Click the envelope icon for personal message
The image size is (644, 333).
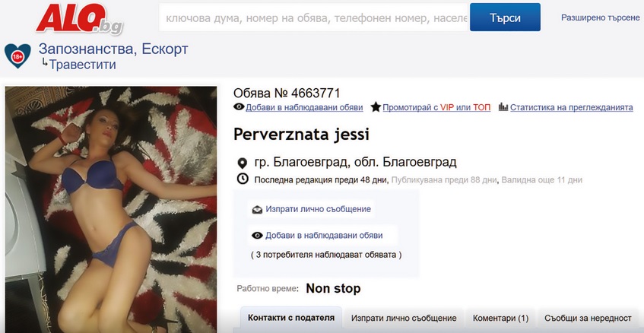[x=257, y=209]
